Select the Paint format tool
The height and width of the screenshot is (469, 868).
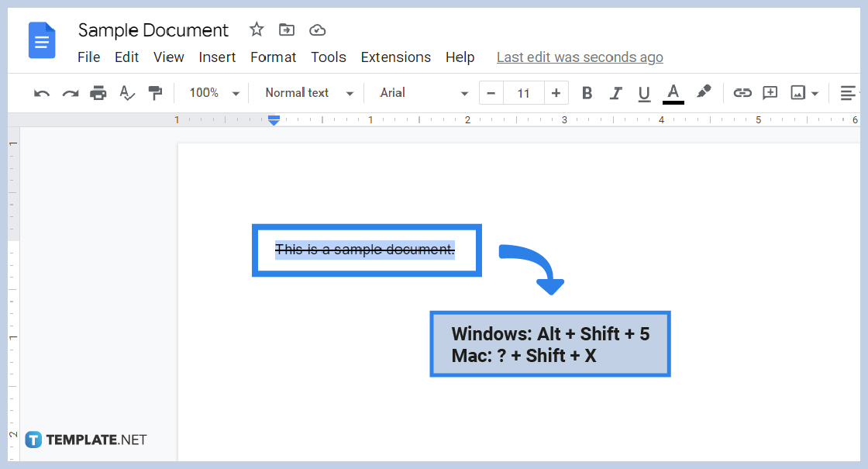[154, 92]
